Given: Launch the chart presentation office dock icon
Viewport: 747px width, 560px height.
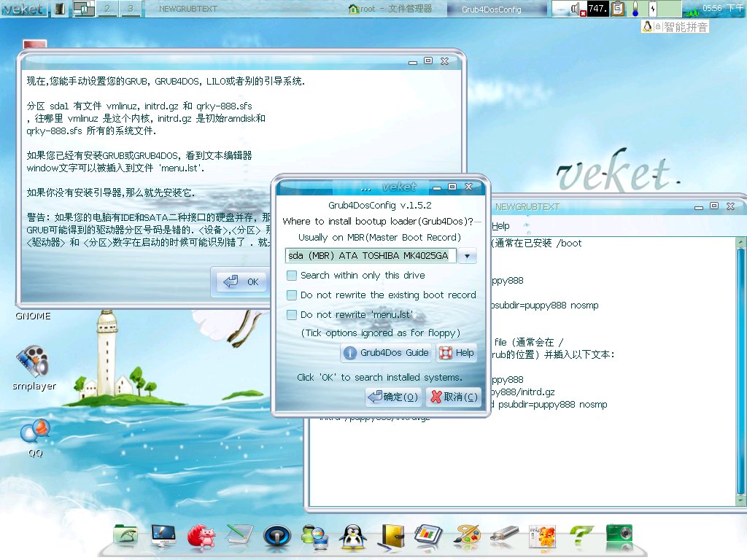Looking at the screenshot, I should tap(429, 535).
